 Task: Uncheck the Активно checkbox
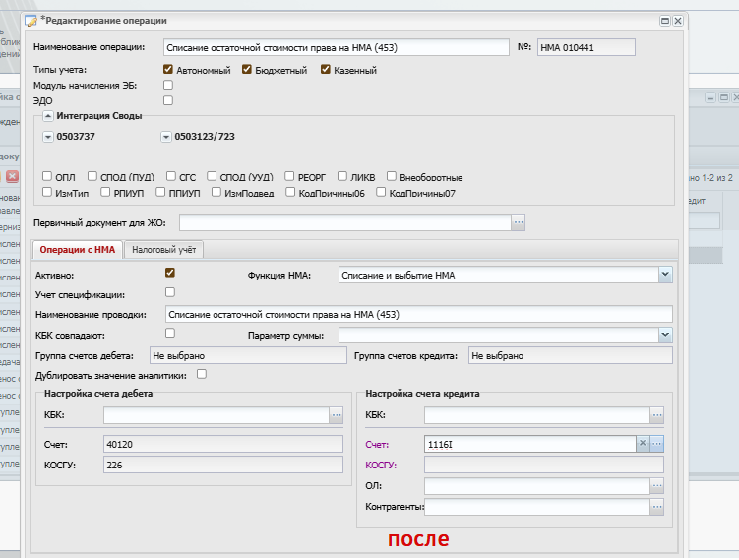169,273
